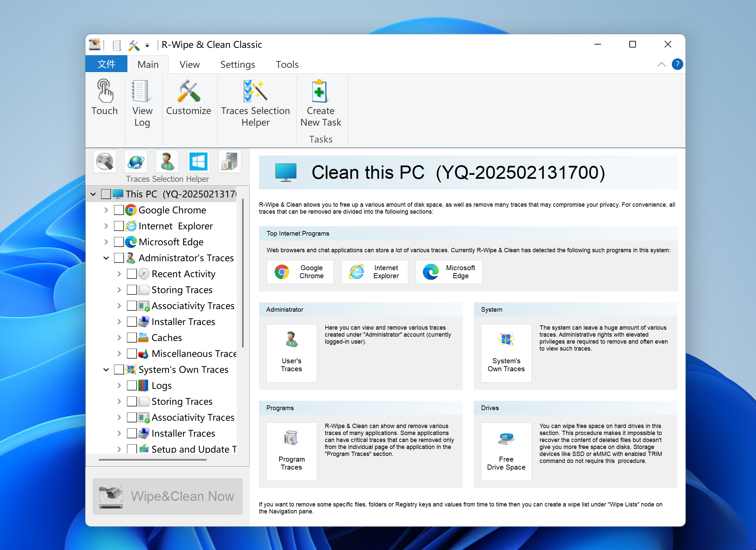Check the System's Own Traces checkbox
The width and height of the screenshot is (756, 550).
pos(119,370)
